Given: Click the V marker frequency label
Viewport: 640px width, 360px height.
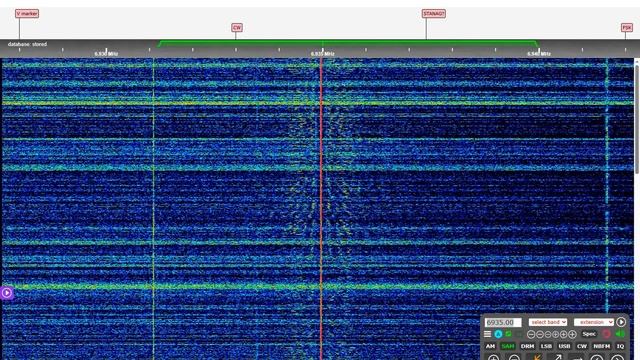Looking at the screenshot, I should [27, 14].
